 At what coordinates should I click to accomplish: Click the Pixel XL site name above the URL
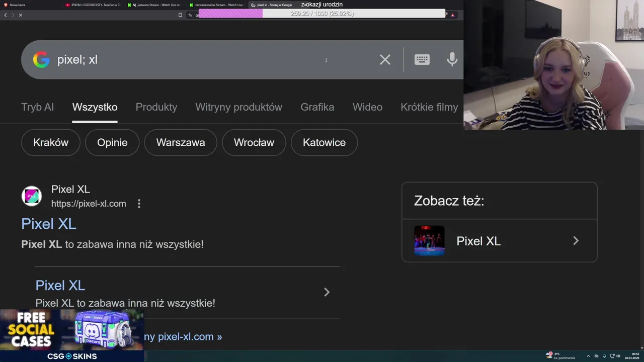(70, 190)
